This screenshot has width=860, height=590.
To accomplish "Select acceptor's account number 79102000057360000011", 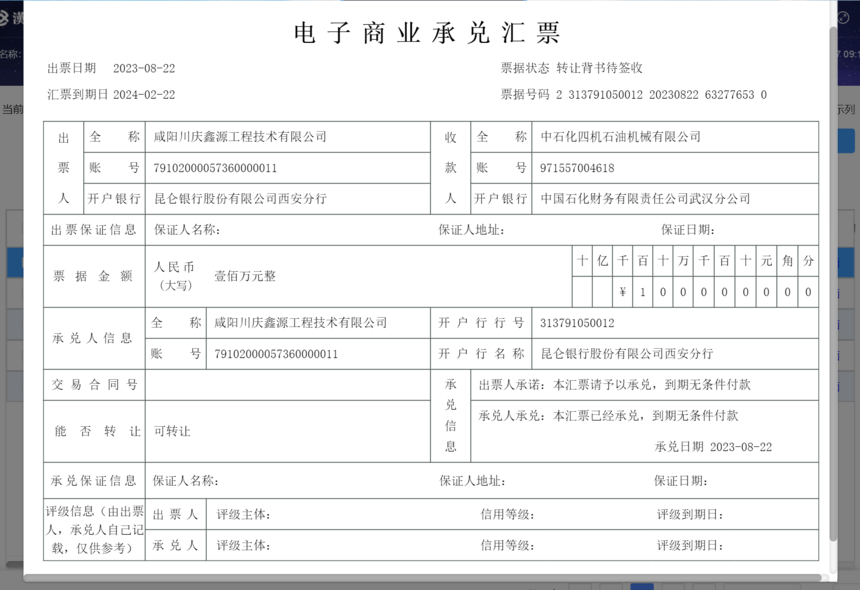I will [x=276, y=354].
